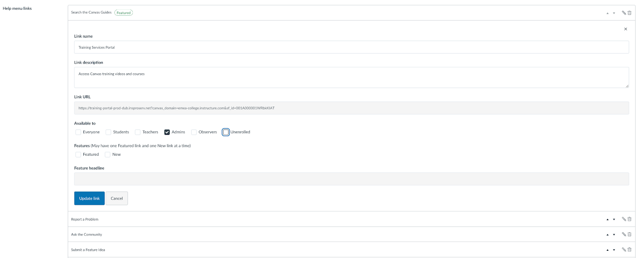Screen dimensions: 644x258
Task: Check the Observers checkbox
Action: pyautogui.click(x=194, y=132)
